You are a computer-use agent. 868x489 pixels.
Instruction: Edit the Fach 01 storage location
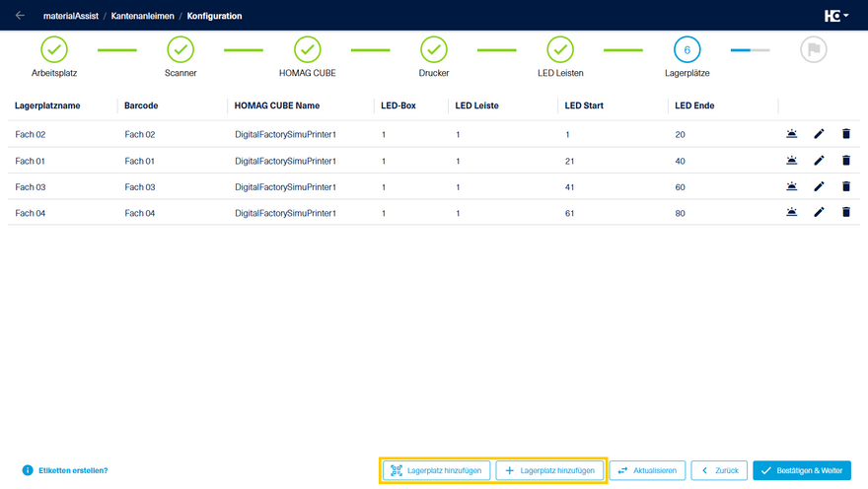click(x=819, y=161)
